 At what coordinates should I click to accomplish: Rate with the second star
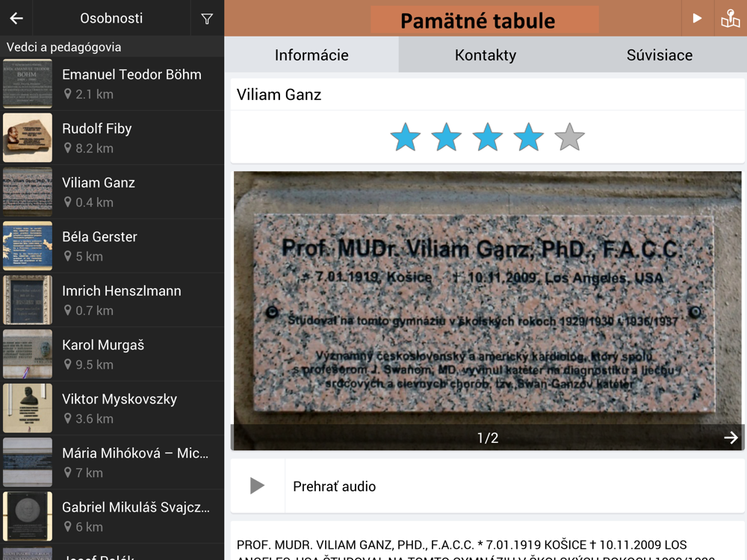(x=447, y=137)
